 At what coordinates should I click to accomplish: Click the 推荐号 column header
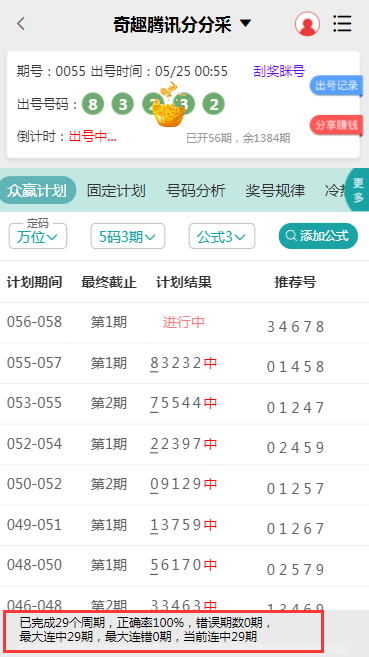[x=295, y=282]
